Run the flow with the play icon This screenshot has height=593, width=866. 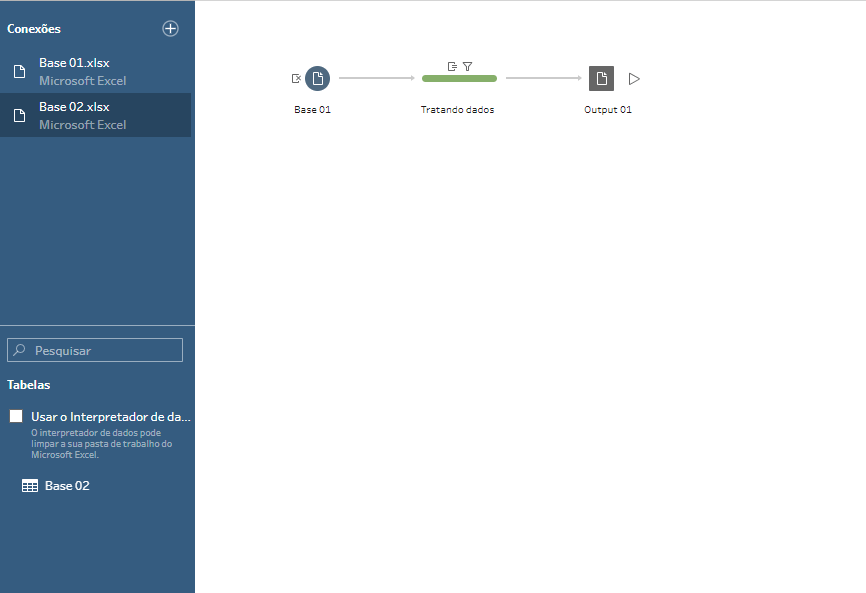pyautogui.click(x=634, y=78)
